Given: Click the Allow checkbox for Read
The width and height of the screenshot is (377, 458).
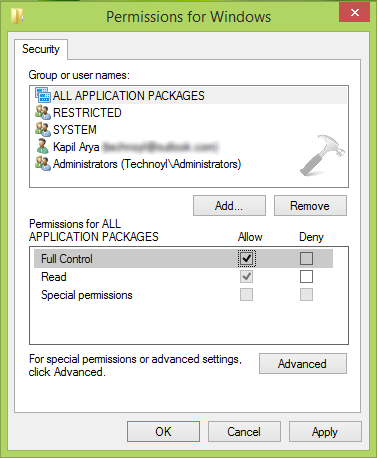Looking at the screenshot, I should click(246, 276).
